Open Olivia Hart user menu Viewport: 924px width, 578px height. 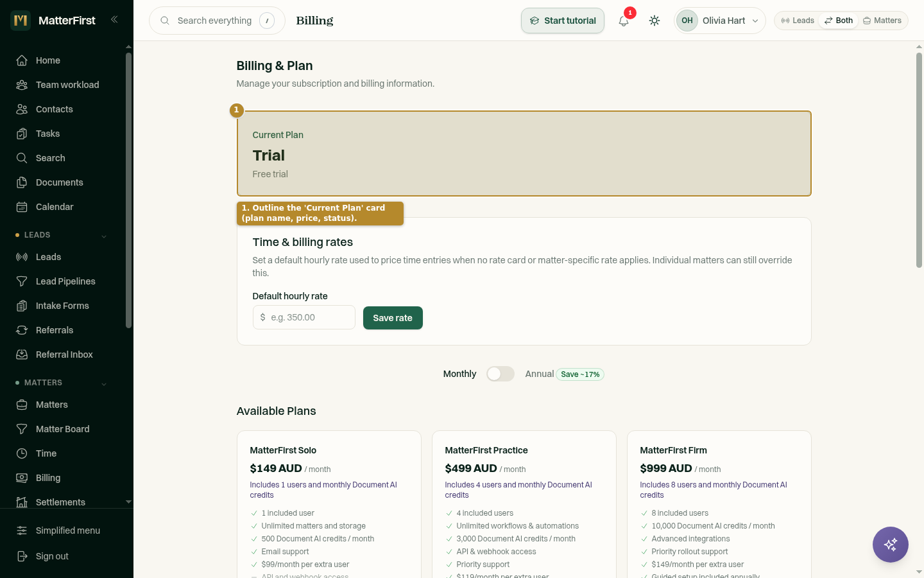720,21
